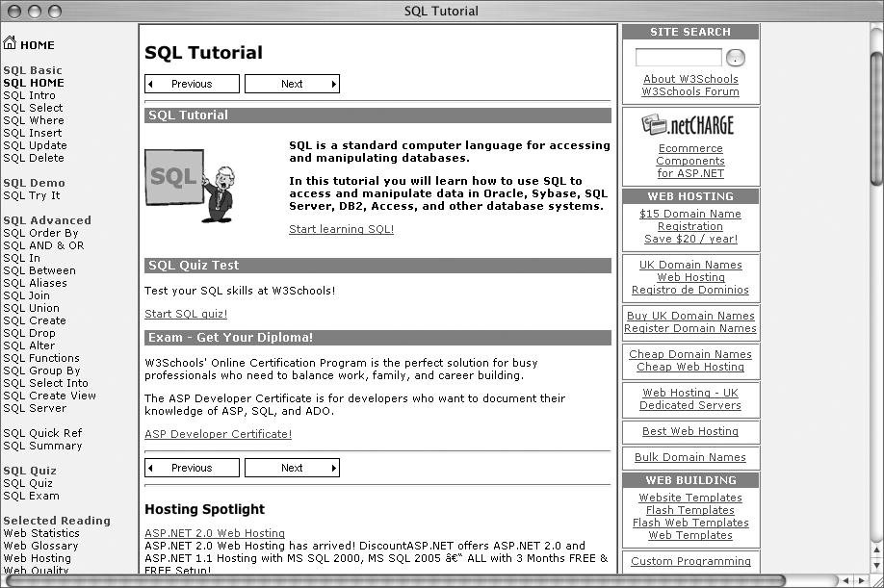
Task: Click the top Next button
Action: tap(292, 84)
